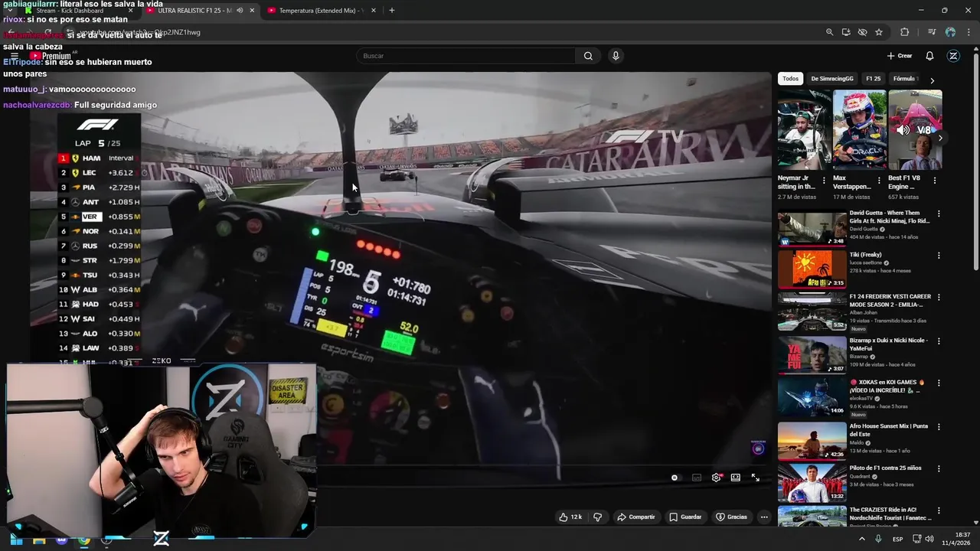Toggle subtitles button in player

(x=697, y=478)
